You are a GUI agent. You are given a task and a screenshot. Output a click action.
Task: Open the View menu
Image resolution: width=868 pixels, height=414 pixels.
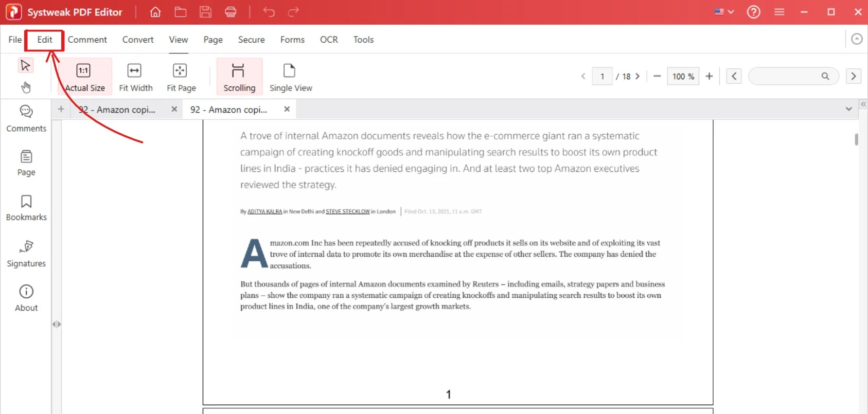point(179,40)
